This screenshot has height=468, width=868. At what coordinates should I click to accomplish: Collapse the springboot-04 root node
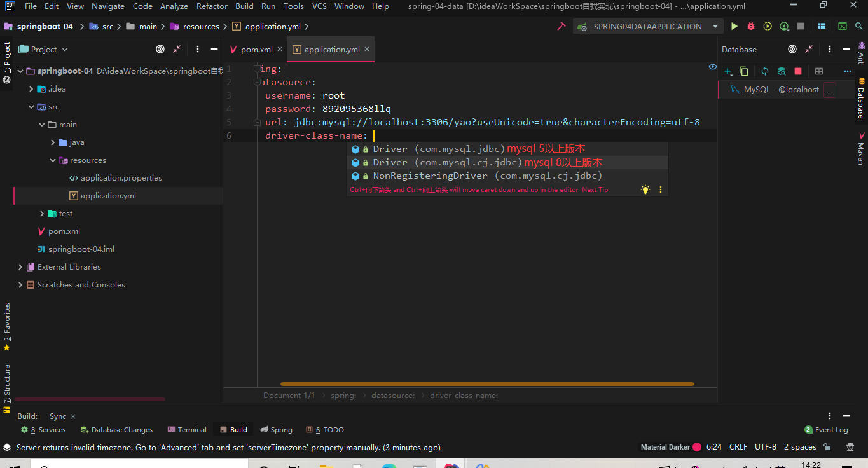point(20,71)
